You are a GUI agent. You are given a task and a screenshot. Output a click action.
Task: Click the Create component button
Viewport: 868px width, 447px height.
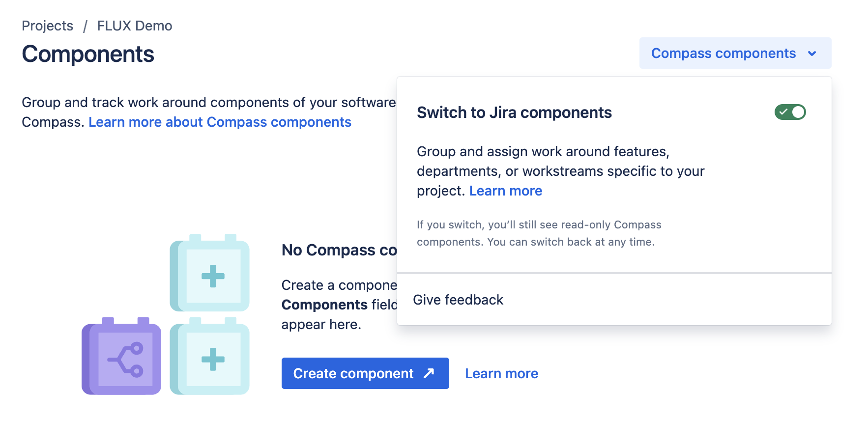365,373
